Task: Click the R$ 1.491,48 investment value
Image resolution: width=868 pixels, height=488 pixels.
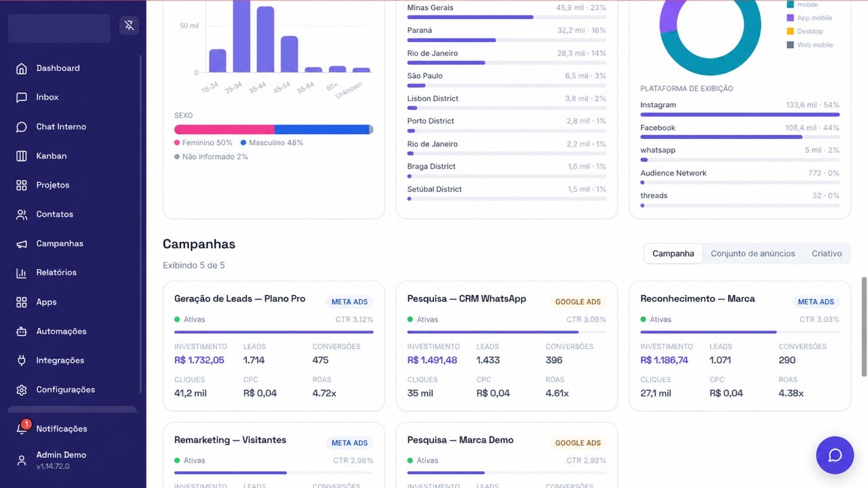Action: (x=433, y=361)
